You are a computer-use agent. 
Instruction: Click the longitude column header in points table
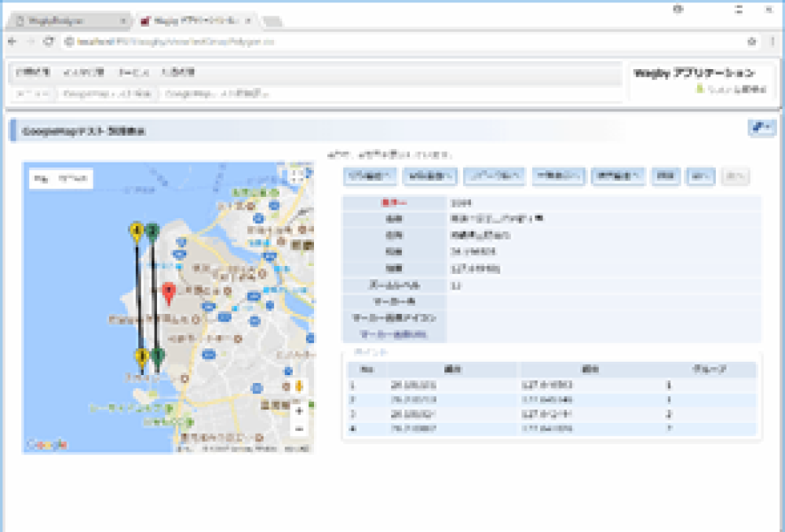tap(590, 370)
